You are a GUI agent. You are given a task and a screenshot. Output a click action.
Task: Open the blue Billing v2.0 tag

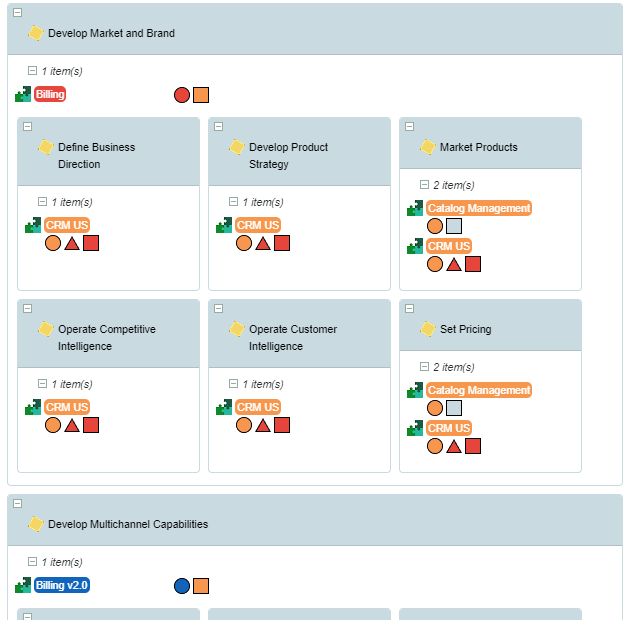click(x=62, y=585)
